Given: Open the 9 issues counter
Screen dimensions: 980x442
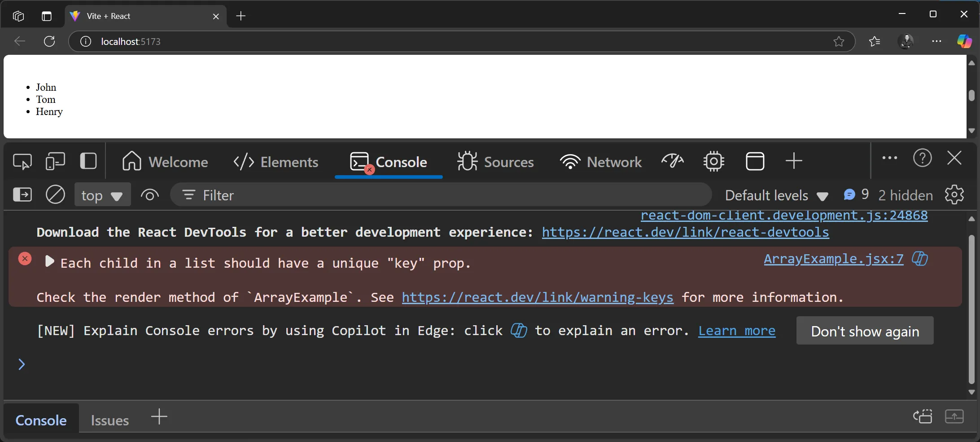Looking at the screenshot, I should pos(856,194).
